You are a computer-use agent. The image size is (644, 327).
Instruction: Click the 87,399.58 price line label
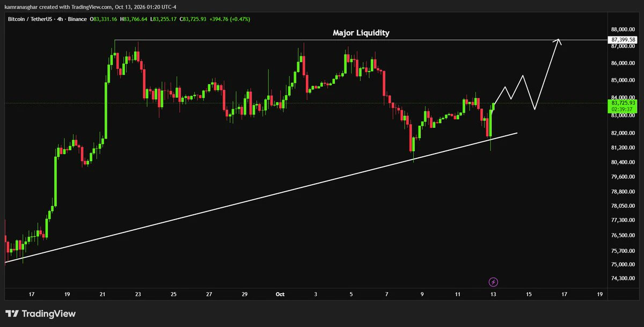click(623, 40)
